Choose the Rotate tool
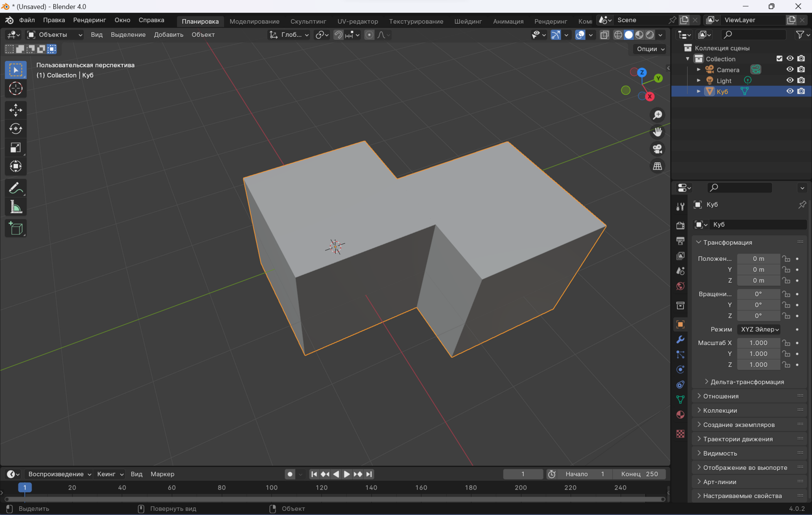Image resolution: width=812 pixels, height=515 pixels. (16, 129)
